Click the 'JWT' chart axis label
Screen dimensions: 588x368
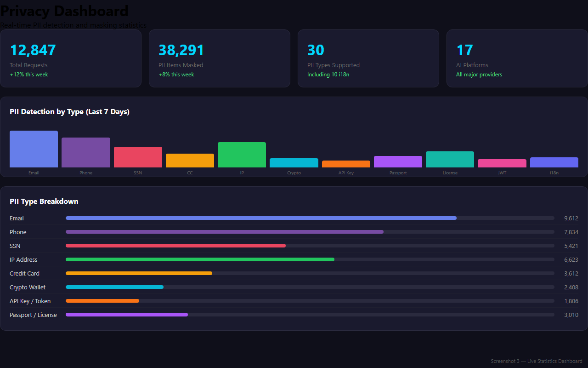502,173
